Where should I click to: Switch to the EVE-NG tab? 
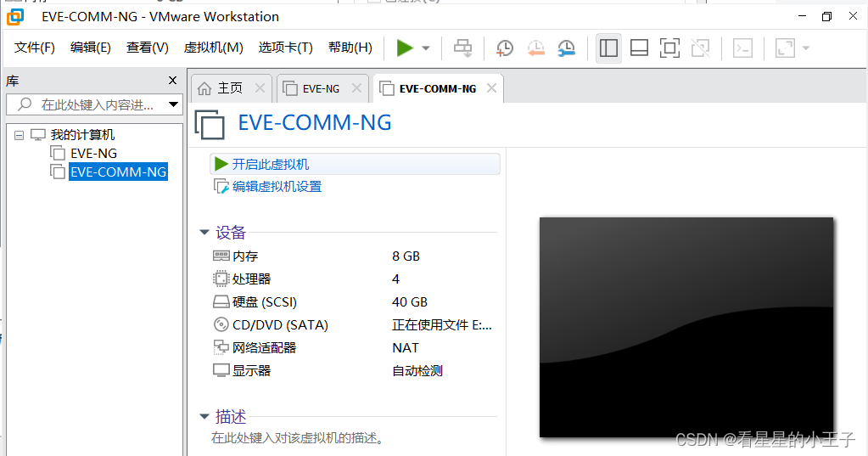(321, 88)
